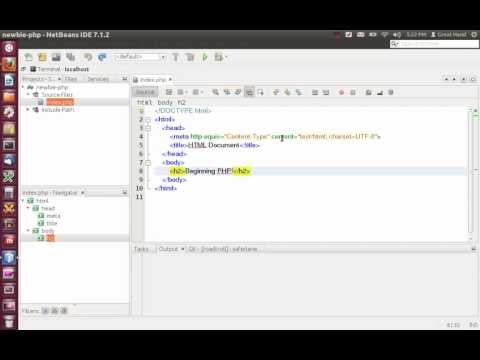Click the Shift Line Right editor icon
The width and height of the screenshot is (480, 360).
[326, 92]
